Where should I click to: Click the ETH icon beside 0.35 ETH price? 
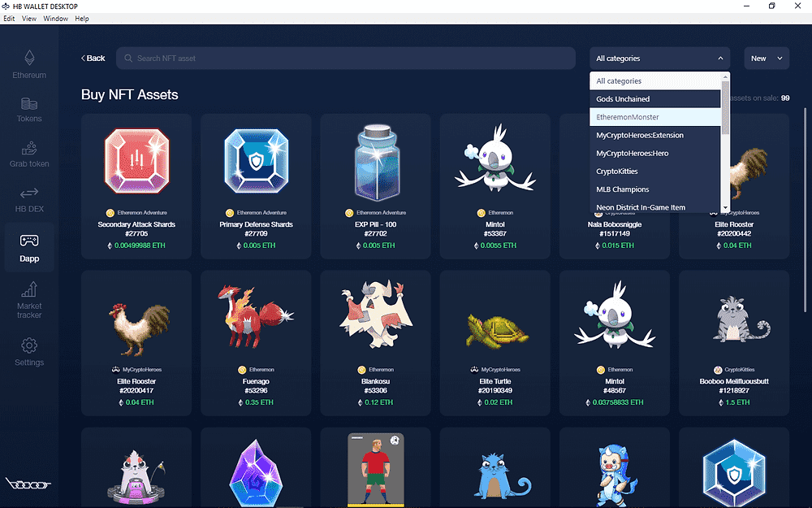coord(240,402)
